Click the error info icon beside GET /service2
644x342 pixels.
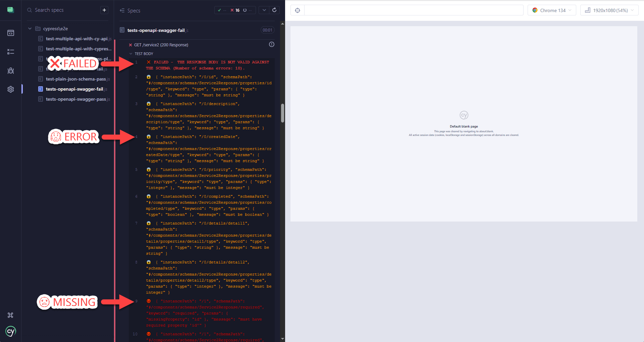pyautogui.click(x=272, y=44)
